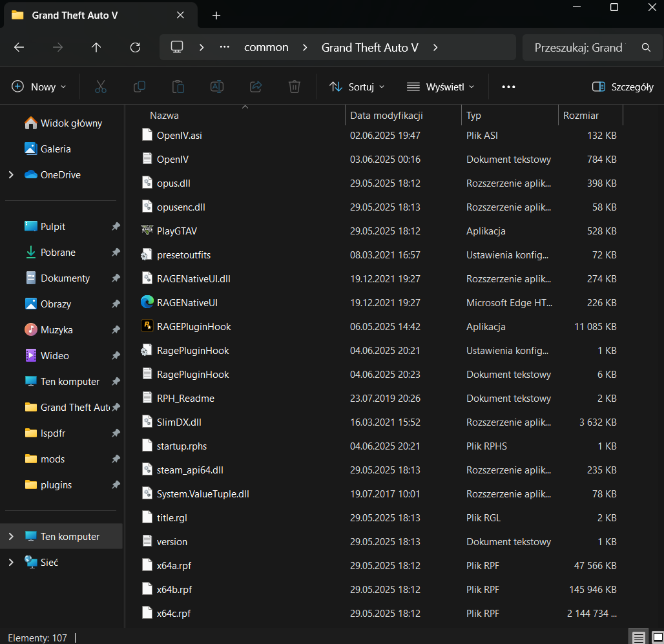Switch to details list view in status bar

click(638, 638)
